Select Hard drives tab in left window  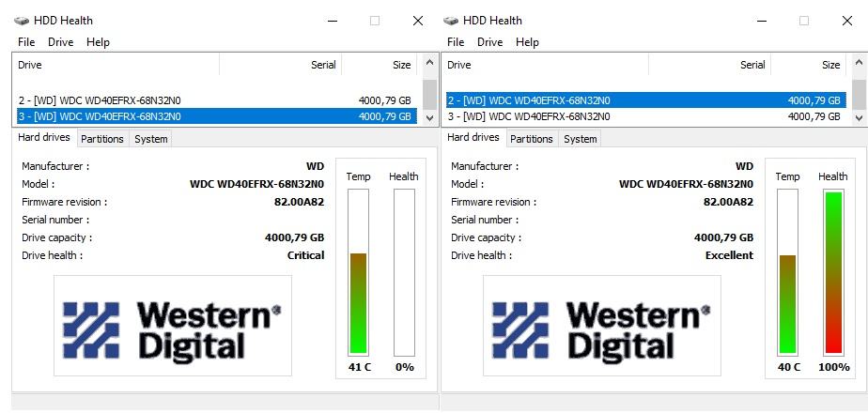[x=44, y=137]
